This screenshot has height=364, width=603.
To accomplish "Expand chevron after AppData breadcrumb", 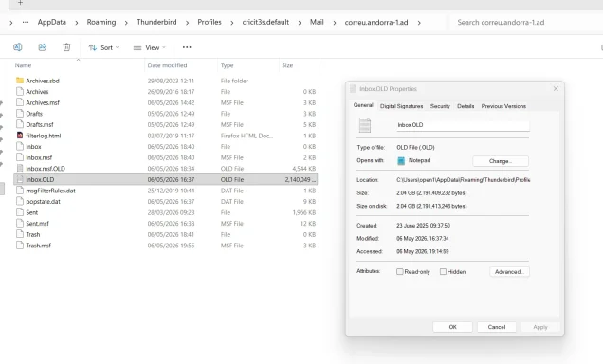I will [77, 23].
